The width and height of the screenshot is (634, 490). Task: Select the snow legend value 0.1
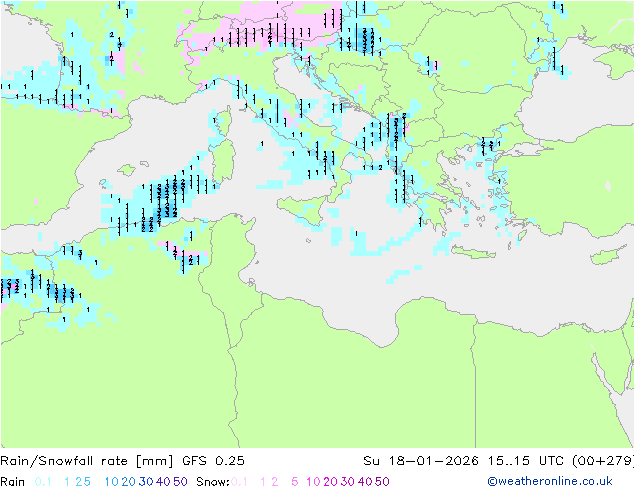click(239, 482)
